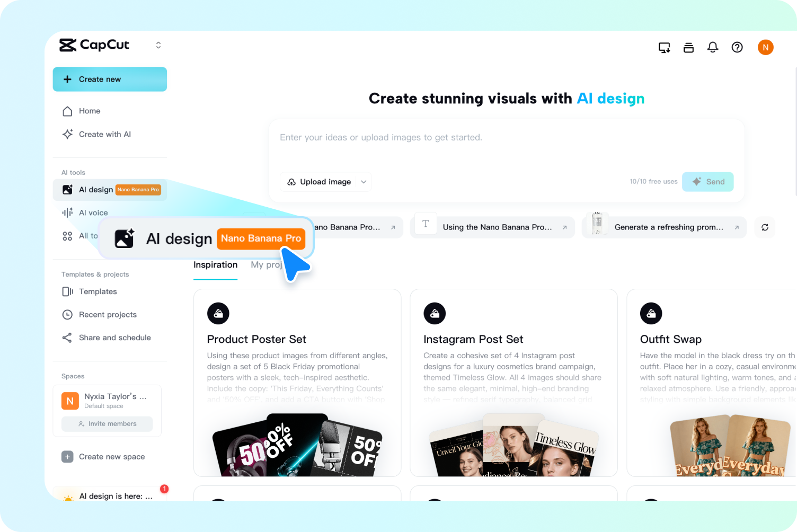Open the desktop app download icon
Viewport: 797px width, 532px height.
click(664, 48)
